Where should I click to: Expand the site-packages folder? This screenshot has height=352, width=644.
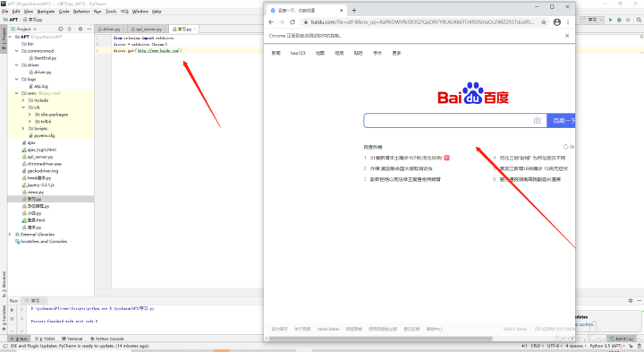pos(30,115)
